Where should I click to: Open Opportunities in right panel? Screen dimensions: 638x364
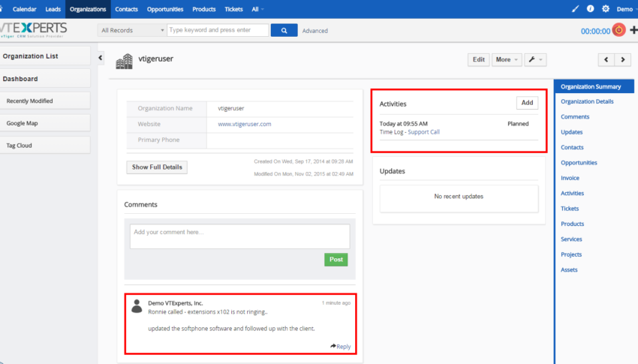pyautogui.click(x=579, y=163)
